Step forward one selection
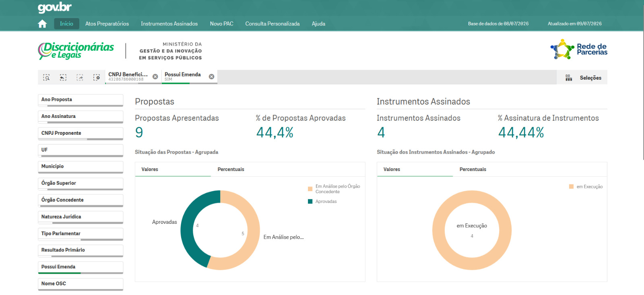This screenshot has height=295, width=644. (80, 77)
